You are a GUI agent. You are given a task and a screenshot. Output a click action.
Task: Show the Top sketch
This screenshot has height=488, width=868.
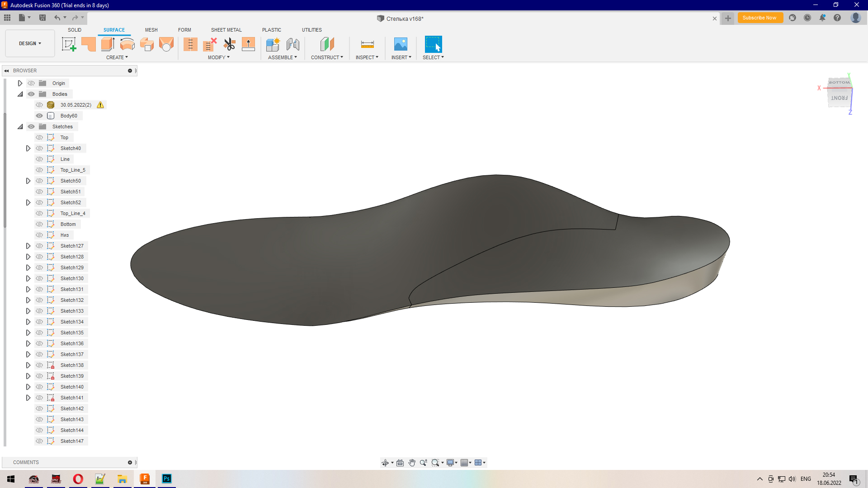[x=39, y=137]
